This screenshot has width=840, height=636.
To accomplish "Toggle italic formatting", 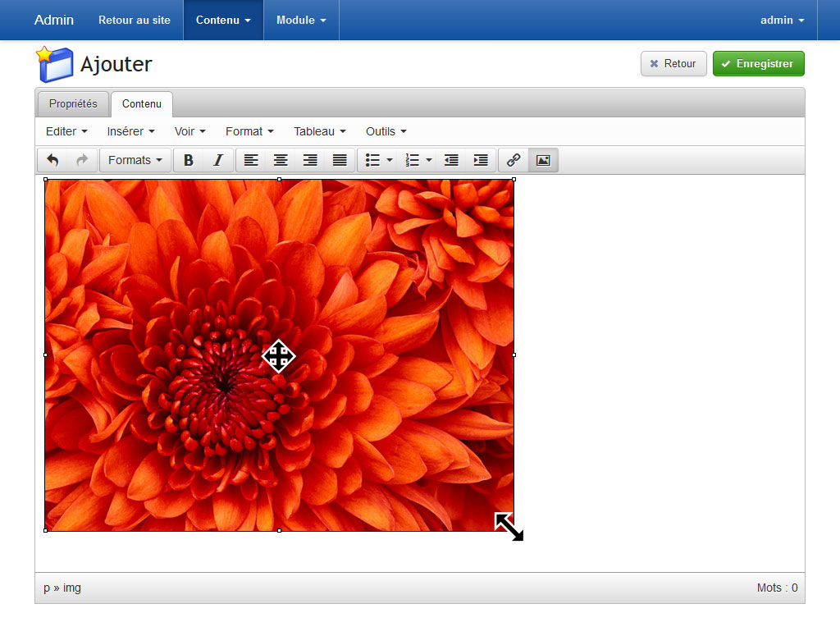I will pyautogui.click(x=217, y=160).
